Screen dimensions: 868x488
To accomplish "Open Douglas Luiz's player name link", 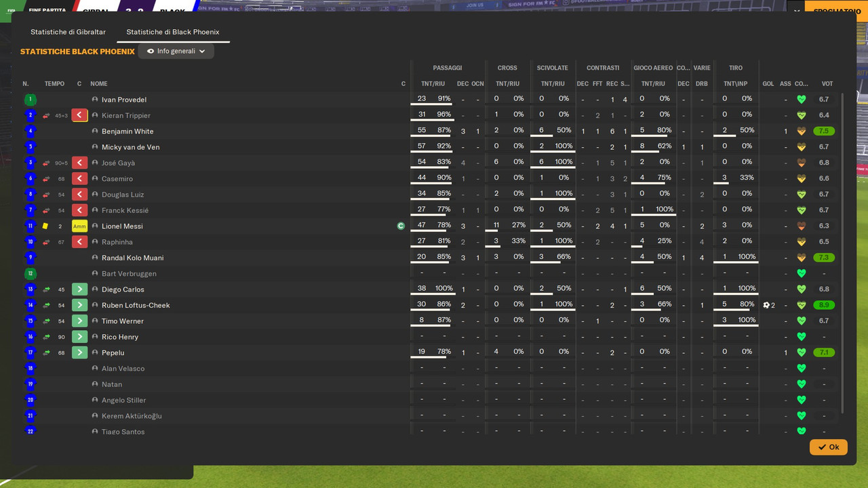I will click(123, 195).
